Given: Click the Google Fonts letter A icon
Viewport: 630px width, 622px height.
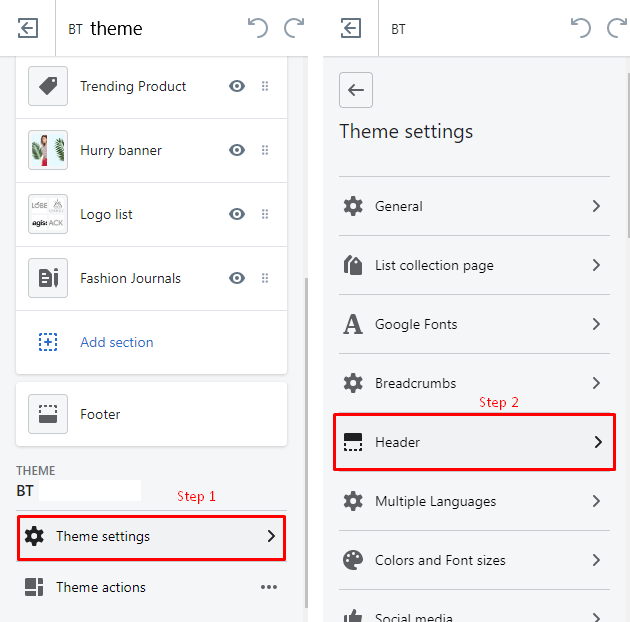Looking at the screenshot, I should (x=353, y=324).
